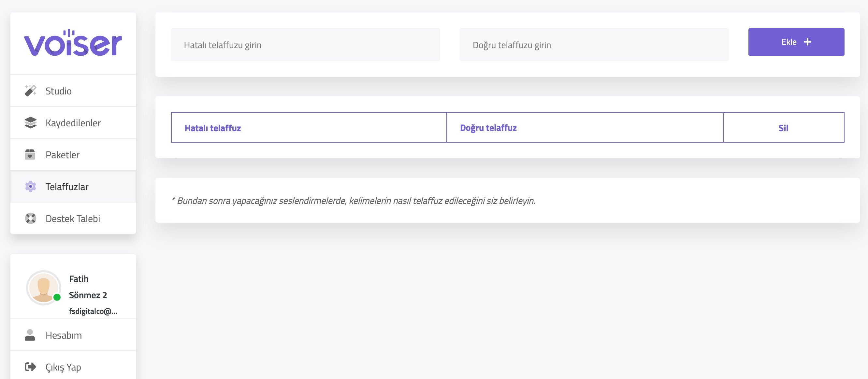Click the Telaffuzlar gear icon
This screenshot has height=379, width=868.
point(30,186)
